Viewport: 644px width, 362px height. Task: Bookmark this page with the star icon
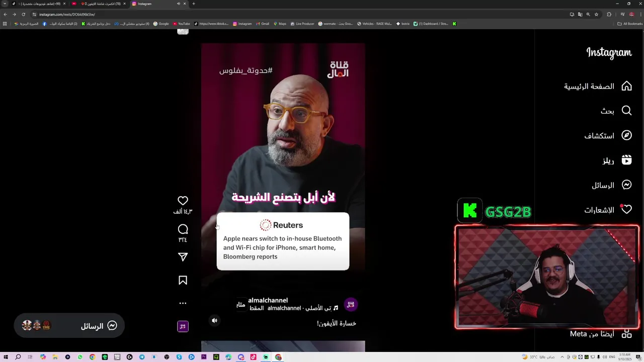[596, 14]
